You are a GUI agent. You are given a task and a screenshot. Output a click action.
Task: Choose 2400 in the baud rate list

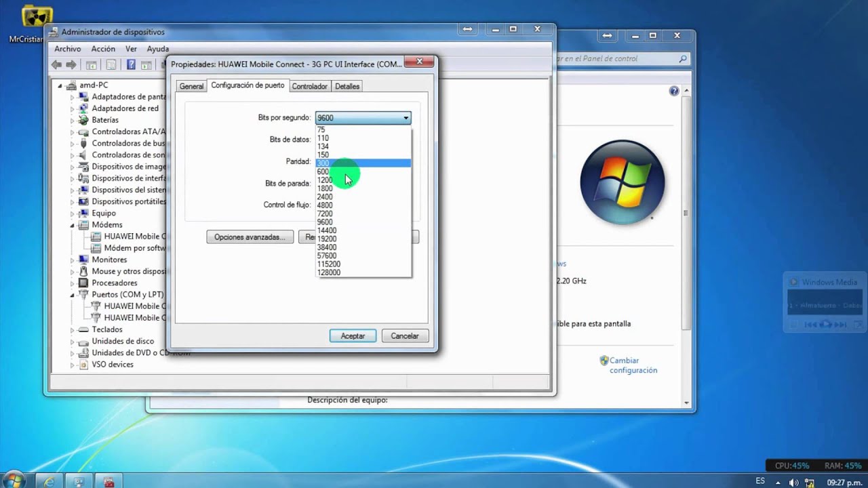363,197
